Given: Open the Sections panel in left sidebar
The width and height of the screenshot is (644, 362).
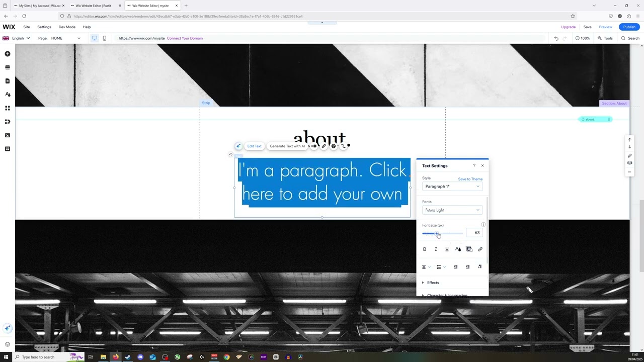Looking at the screenshot, I should coord(8,67).
